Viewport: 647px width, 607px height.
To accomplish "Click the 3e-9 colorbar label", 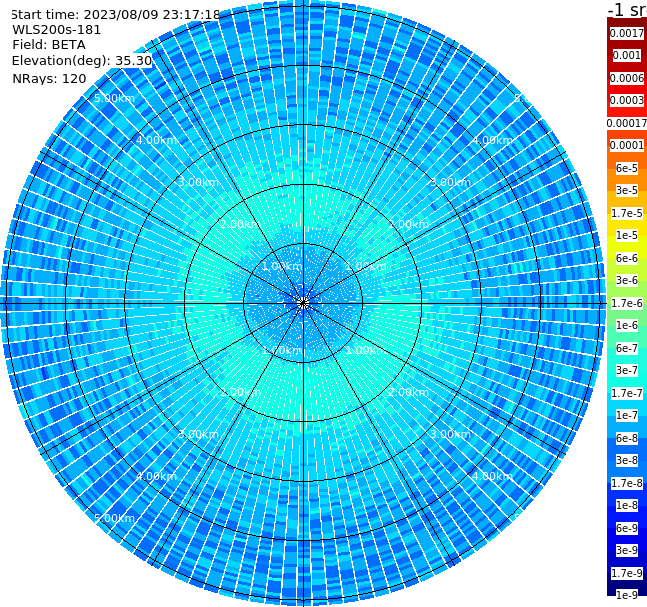I will pyautogui.click(x=627, y=550).
